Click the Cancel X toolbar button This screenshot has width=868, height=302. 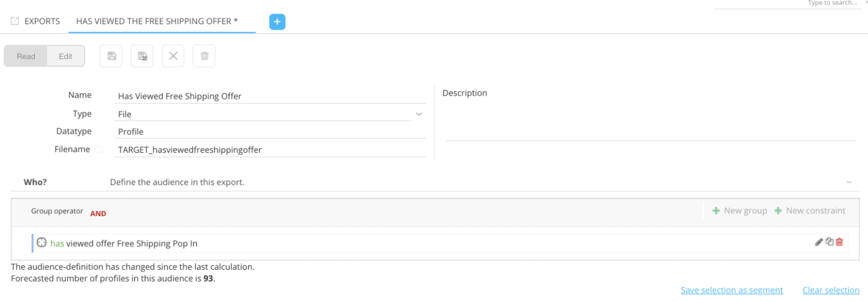pos(173,56)
